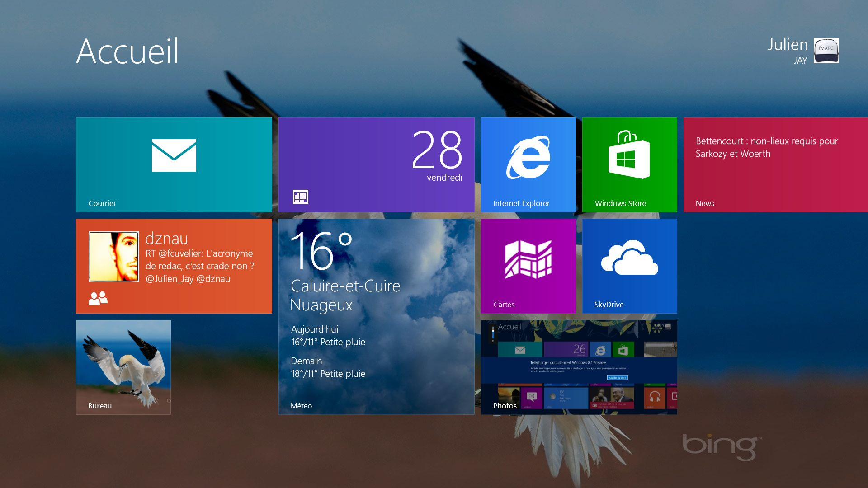The image size is (868, 488).
Task: Click the Cartes tile label
Action: click(504, 305)
